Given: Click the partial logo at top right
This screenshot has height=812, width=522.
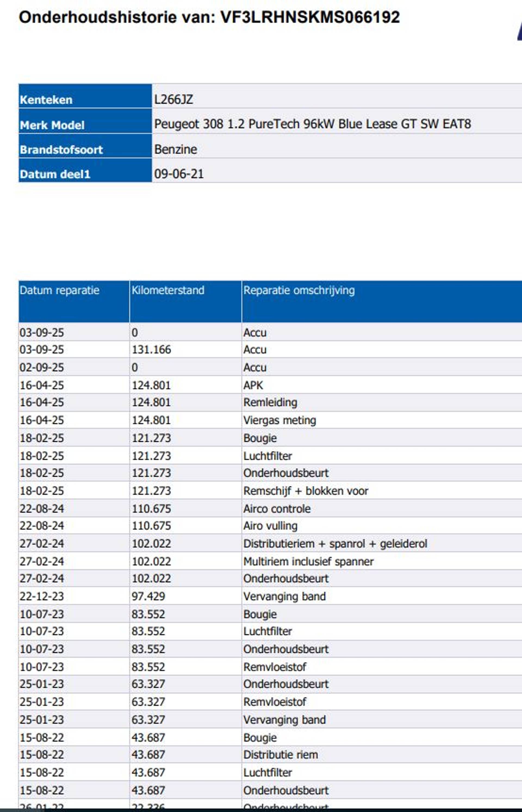Looking at the screenshot, I should coord(519,32).
